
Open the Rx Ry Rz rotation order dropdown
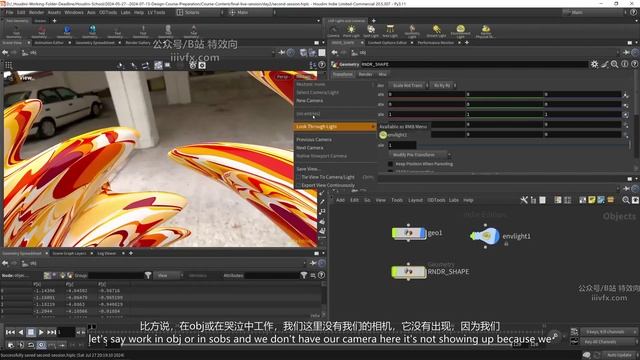tap(444, 85)
